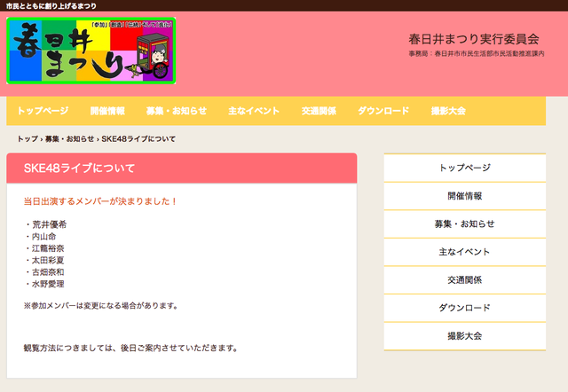568x392 pixels.
Task: Click SKE48ライブについて in the breadcrumb
Action: (x=138, y=139)
